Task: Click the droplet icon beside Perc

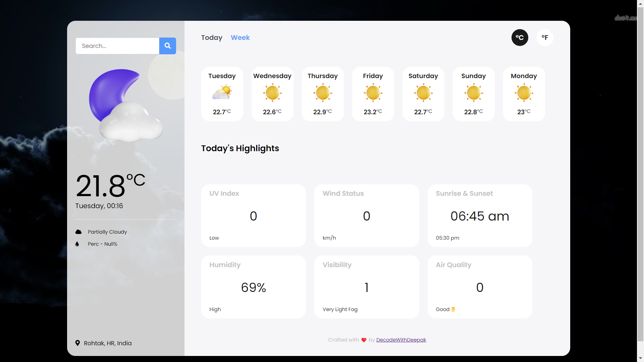Action: coord(77,244)
